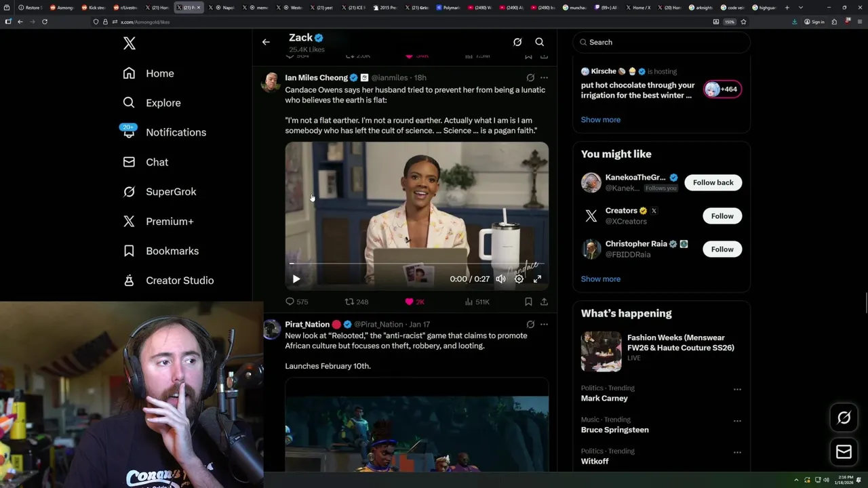The image size is (868, 488).
Task: Click the X logo in the sidebar
Action: pyautogui.click(x=130, y=43)
